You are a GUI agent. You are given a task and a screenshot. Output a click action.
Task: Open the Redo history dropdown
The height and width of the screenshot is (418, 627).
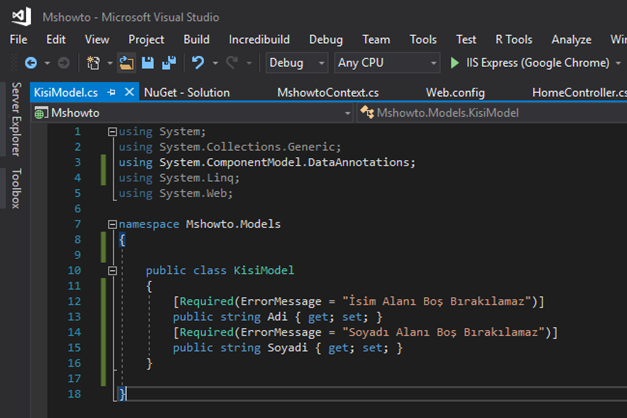(249, 63)
